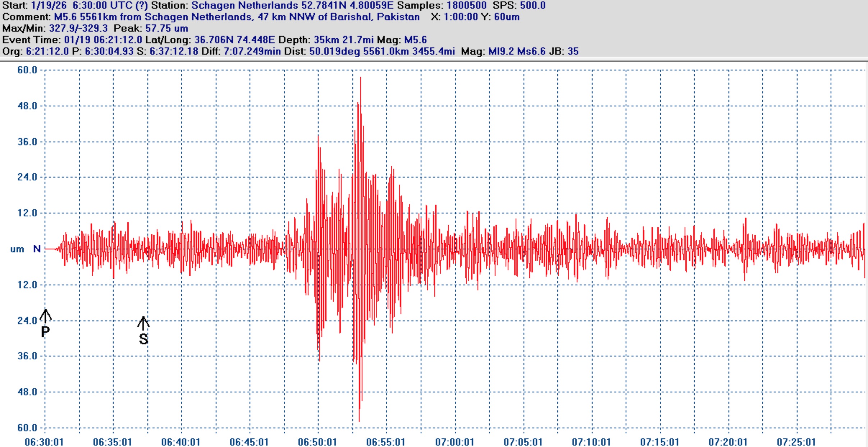Click the upper 24.0 amplitude axis label
The image size is (868, 447).
point(27,177)
